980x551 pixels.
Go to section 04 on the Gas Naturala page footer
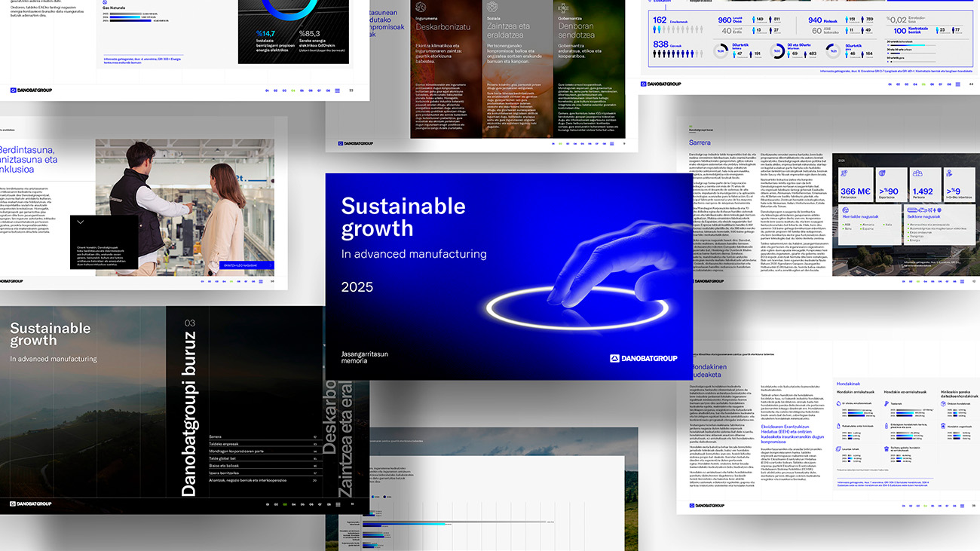[293, 90]
